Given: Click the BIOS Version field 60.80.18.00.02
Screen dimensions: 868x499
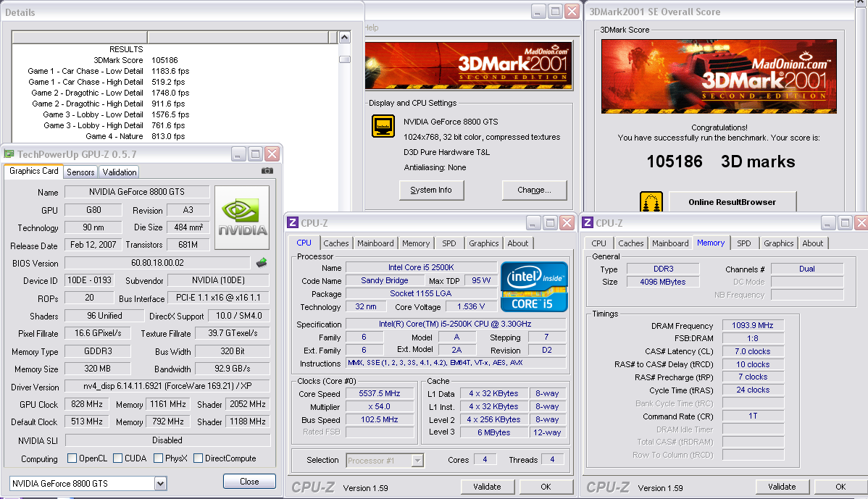Looking at the screenshot, I should click(x=157, y=263).
